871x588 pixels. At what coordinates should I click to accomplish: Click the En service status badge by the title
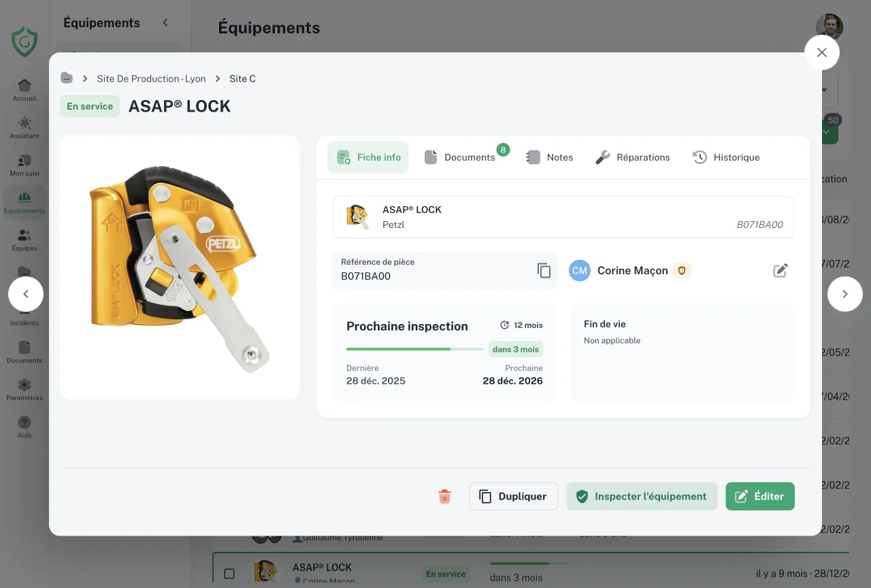point(90,106)
